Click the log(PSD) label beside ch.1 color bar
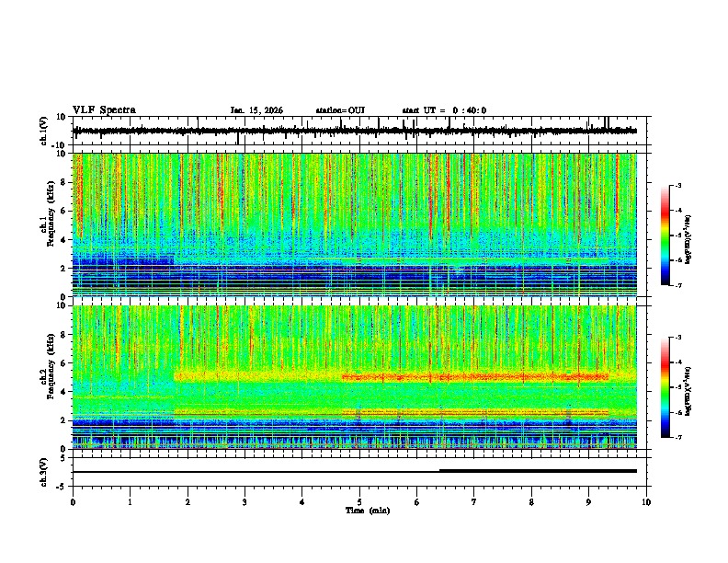Screen dimensions: 728x563 tap(688, 240)
